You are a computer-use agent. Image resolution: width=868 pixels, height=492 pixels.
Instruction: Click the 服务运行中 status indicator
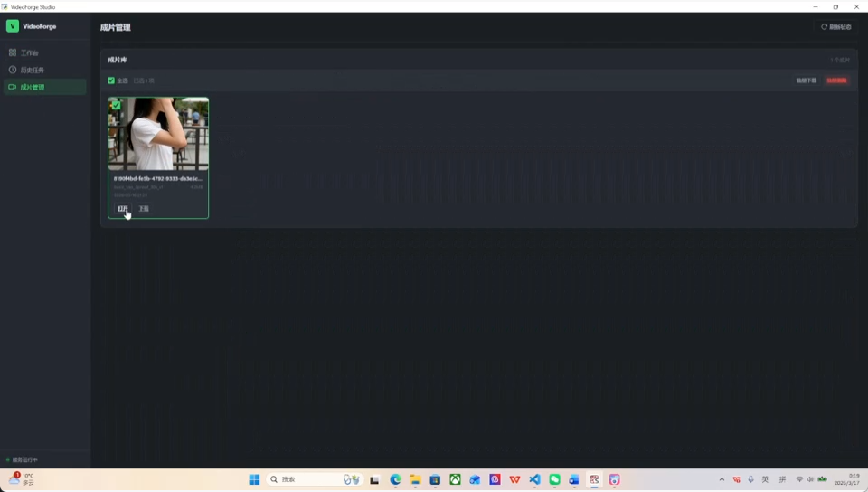(22, 460)
